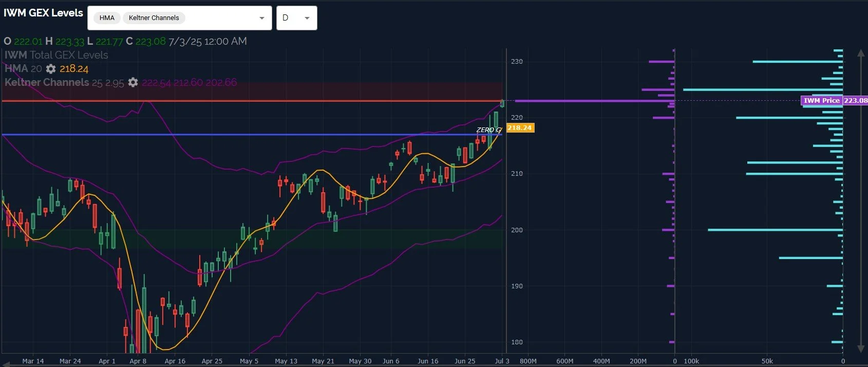Click the orange 218.24 HMA price label
Screen dimensions: 868x367
click(x=520, y=128)
